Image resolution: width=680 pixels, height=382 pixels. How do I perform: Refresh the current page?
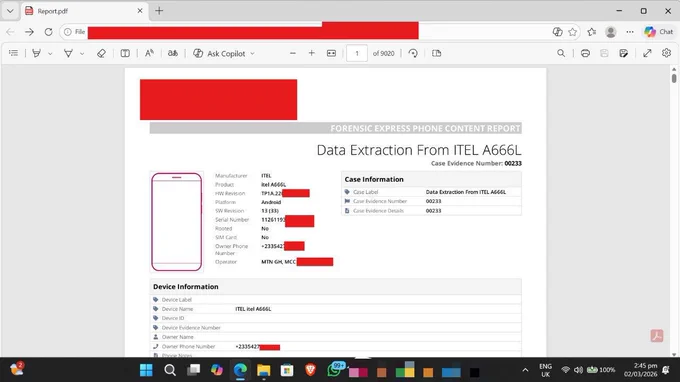pyautogui.click(x=48, y=32)
